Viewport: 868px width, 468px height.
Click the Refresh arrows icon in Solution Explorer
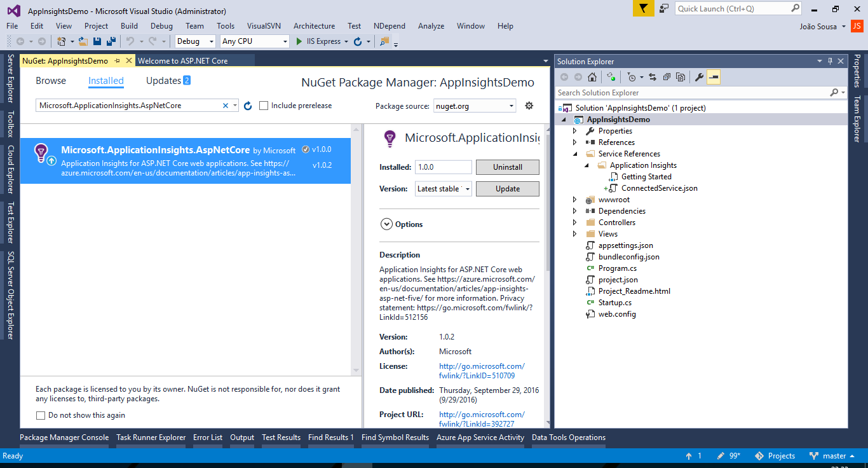point(652,77)
